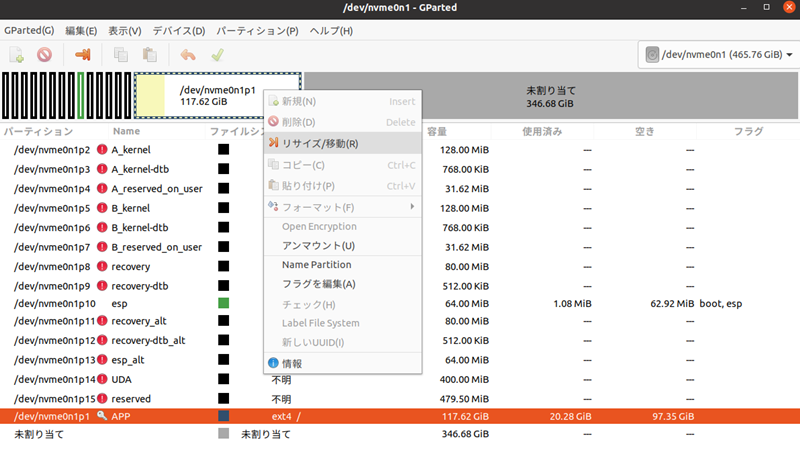Click the paste partition toolbar icon
This screenshot has height=470, width=800.
(x=149, y=55)
